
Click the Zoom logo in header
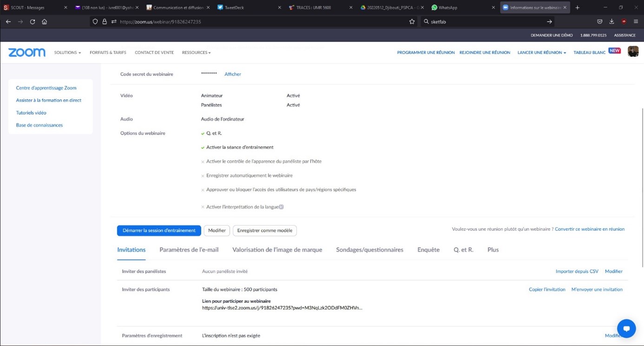pos(27,52)
